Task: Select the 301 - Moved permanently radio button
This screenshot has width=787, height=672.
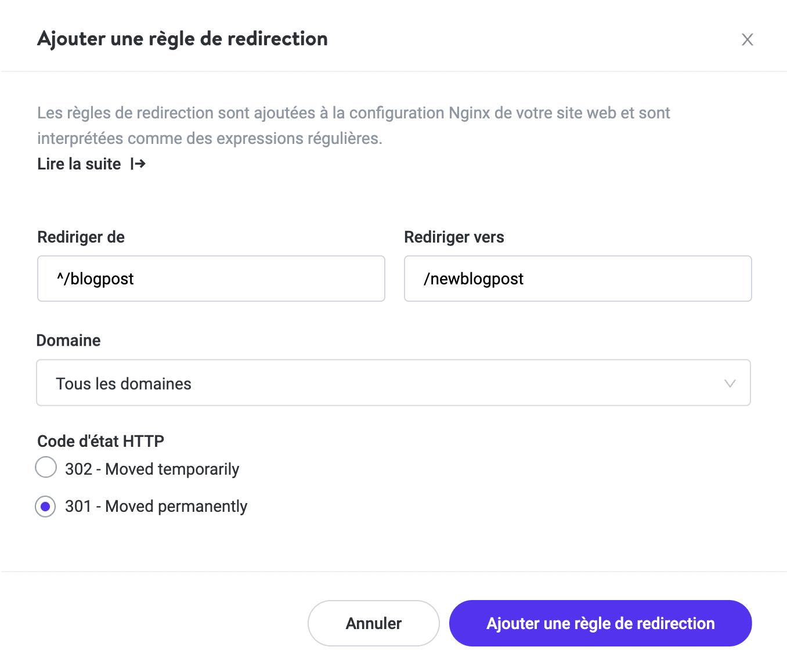Action: (x=45, y=507)
